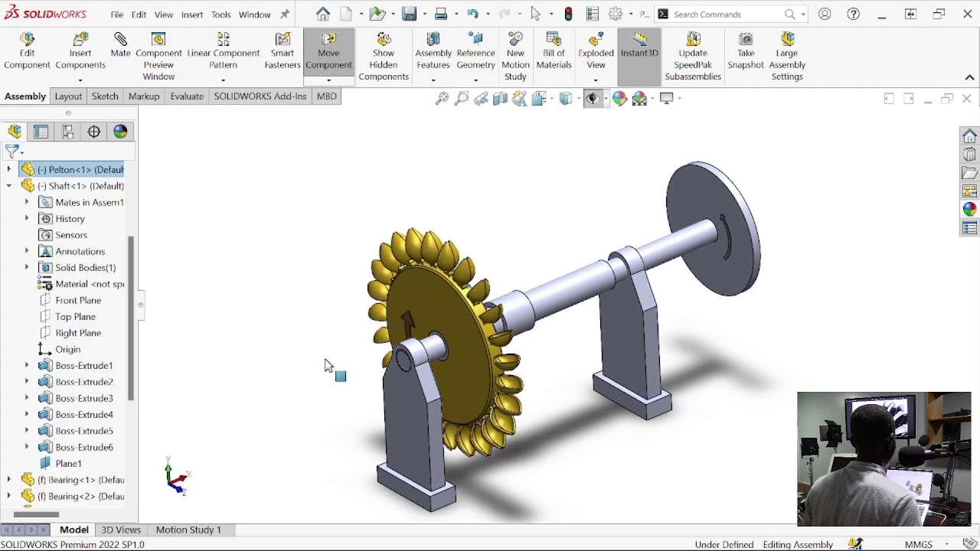Toggle hide/show items eye icon
980x551 pixels.
(592, 98)
